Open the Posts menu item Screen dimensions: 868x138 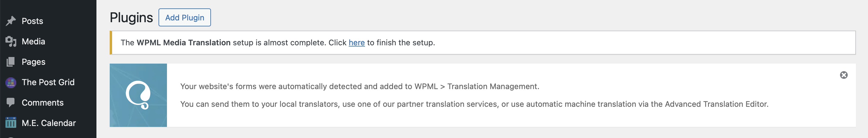click(32, 21)
